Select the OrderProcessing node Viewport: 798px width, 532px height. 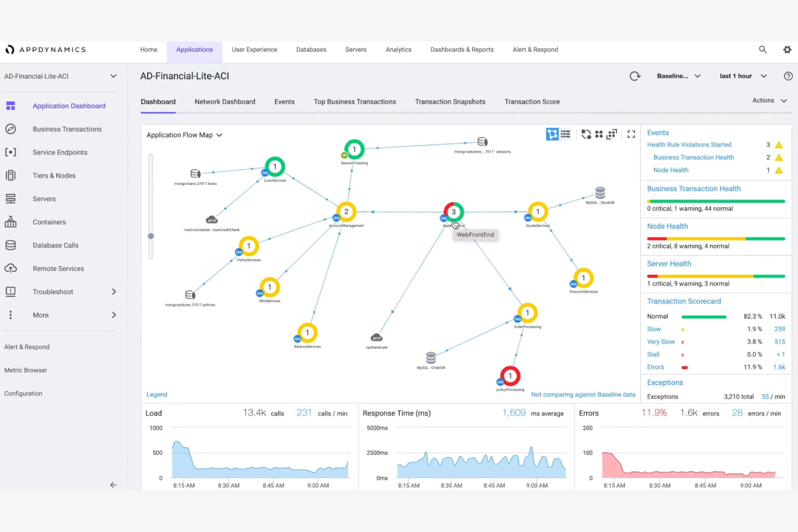click(x=527, y=313)
